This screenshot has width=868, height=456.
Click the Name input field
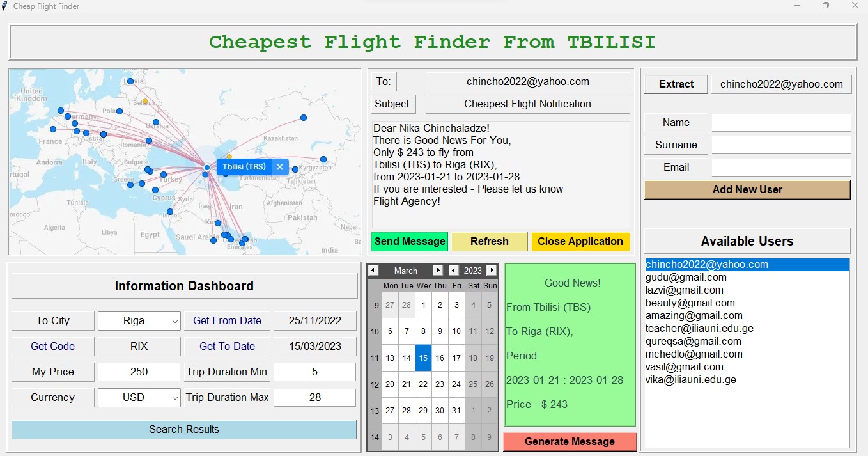(x=781, y=122)
